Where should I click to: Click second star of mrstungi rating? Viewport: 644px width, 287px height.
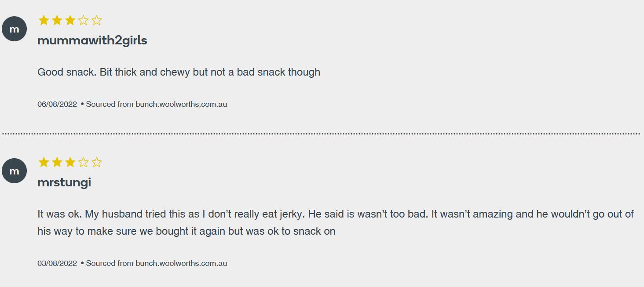pos(57,163)
